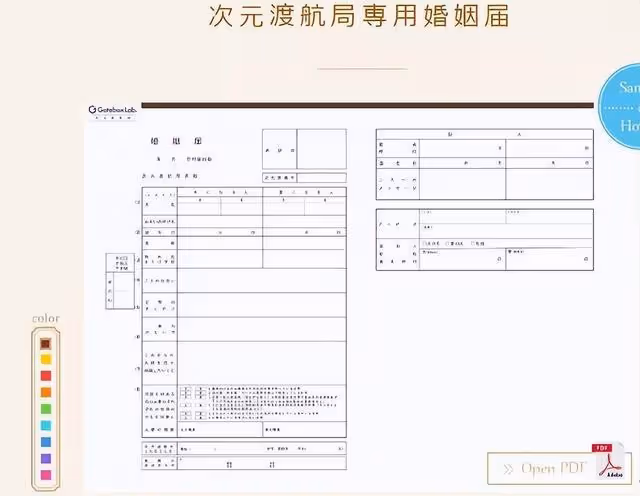
Task: Click the color palette label
Action: [46, 318]
